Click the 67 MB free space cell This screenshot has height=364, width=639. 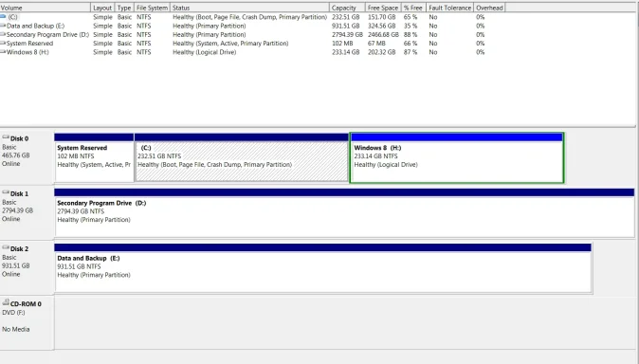coord(376,44)
